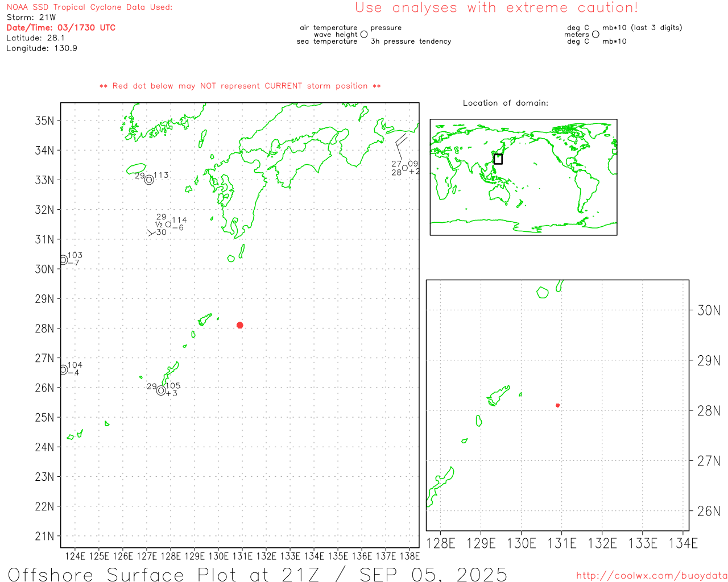Click the 35N latitude axis label
This screenshot has width=728, height=582.
tap(45, 120)
